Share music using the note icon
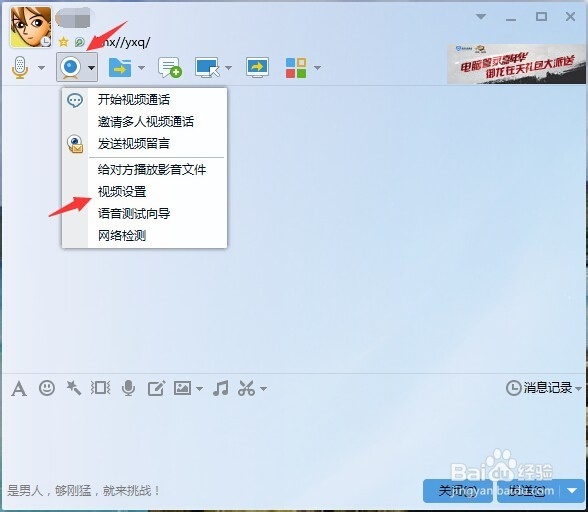 click(x=220, y=388)
